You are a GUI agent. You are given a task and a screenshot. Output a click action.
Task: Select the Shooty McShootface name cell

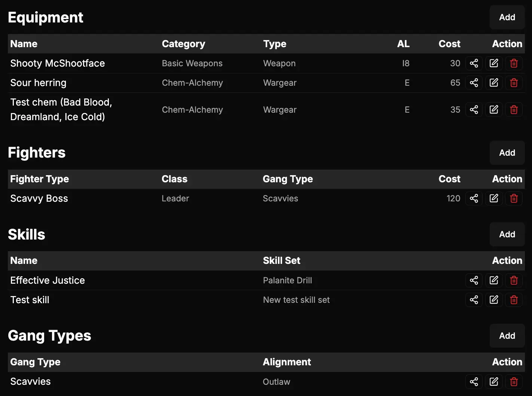click(58, 63)
